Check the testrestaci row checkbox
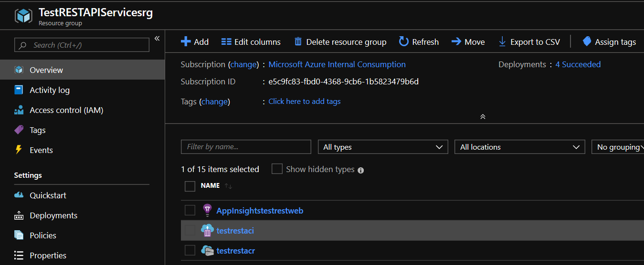Image resolution: width=644 pixels, height=265 pixels. tap(190, 231)
